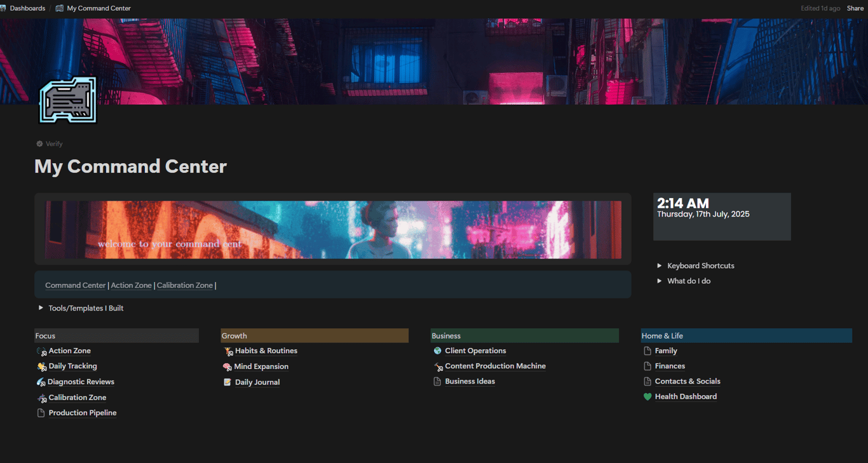868x463 pixels.
Task: Click the Share button at top right
Action: [855, 8]
